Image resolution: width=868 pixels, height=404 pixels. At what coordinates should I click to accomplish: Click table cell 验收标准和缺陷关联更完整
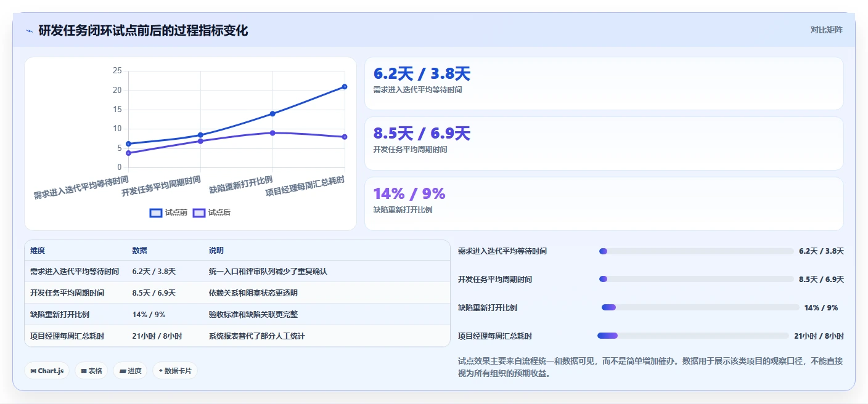click(x=253, y=314)
